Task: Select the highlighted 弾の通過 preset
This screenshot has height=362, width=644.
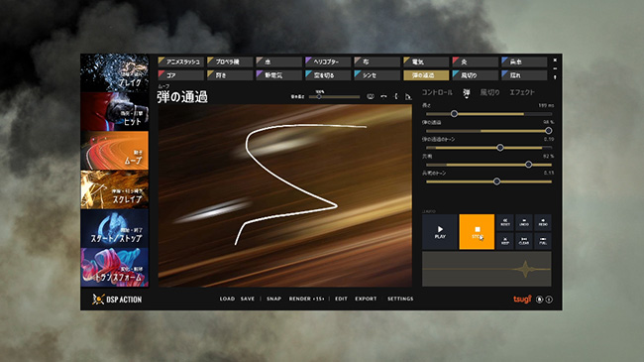Action: pos(426,75)
